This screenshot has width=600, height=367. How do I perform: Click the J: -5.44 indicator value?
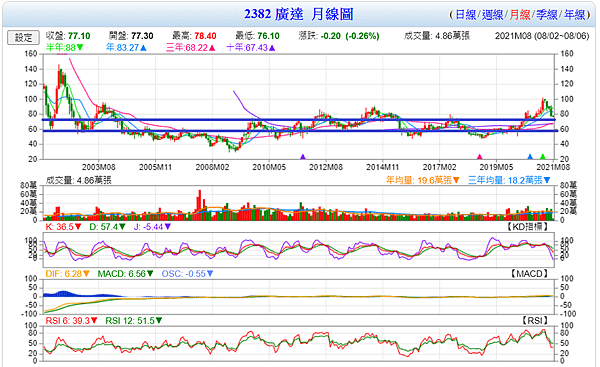pyautogui.click(x=152, y=227)
